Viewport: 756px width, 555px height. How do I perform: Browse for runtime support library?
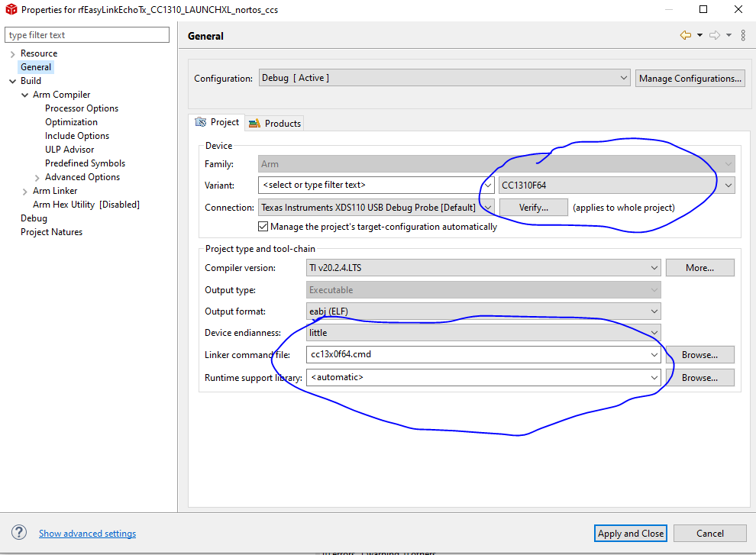[x=699, y=378]
